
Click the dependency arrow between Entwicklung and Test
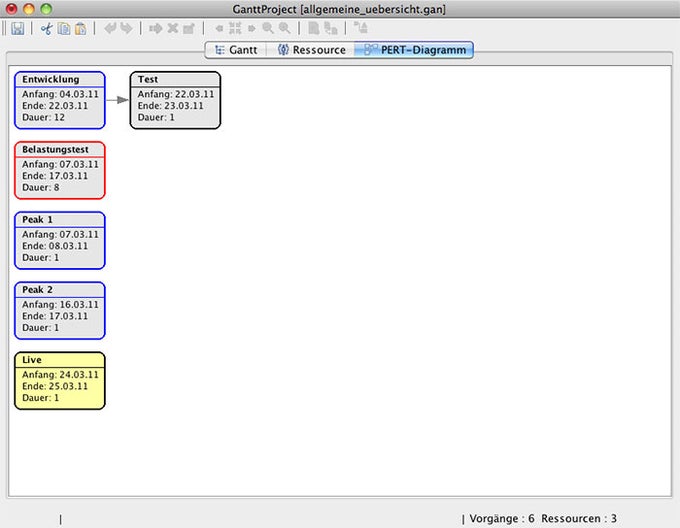coord(118,100)
